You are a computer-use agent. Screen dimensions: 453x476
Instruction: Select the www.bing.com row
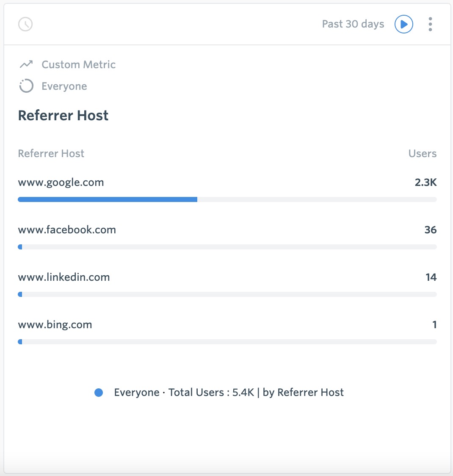tap(227, 332)
